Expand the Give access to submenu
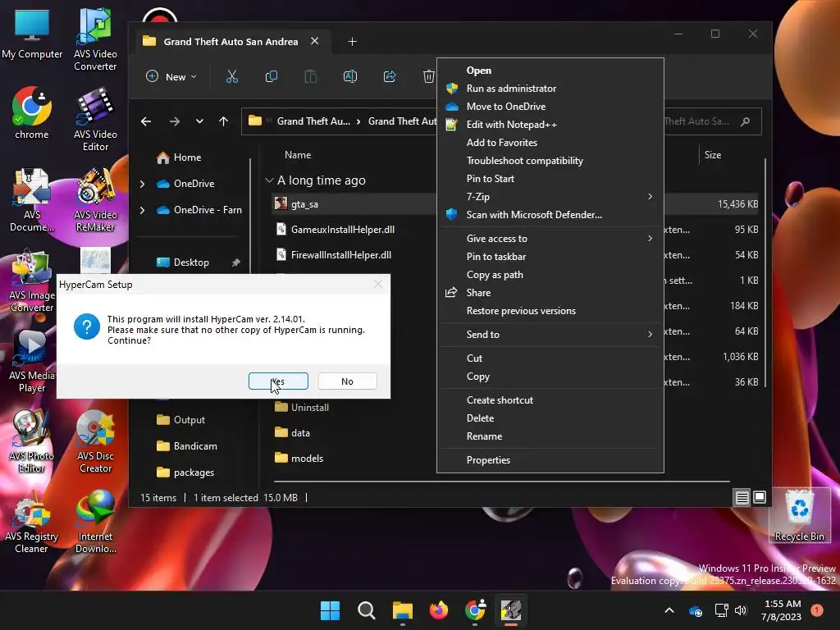Image resolution: width=840 pixels, height=630 pixels. pos(550,239)
